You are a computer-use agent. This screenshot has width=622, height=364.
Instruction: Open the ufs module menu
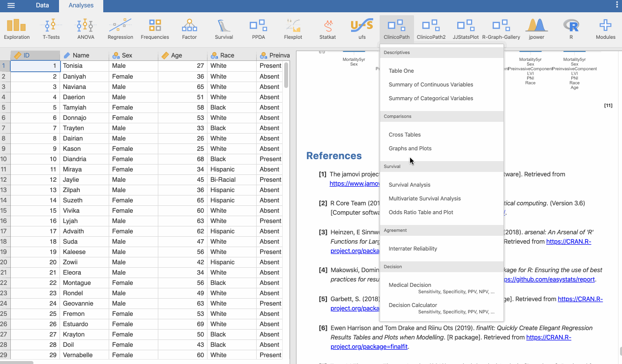pos(362,29)
